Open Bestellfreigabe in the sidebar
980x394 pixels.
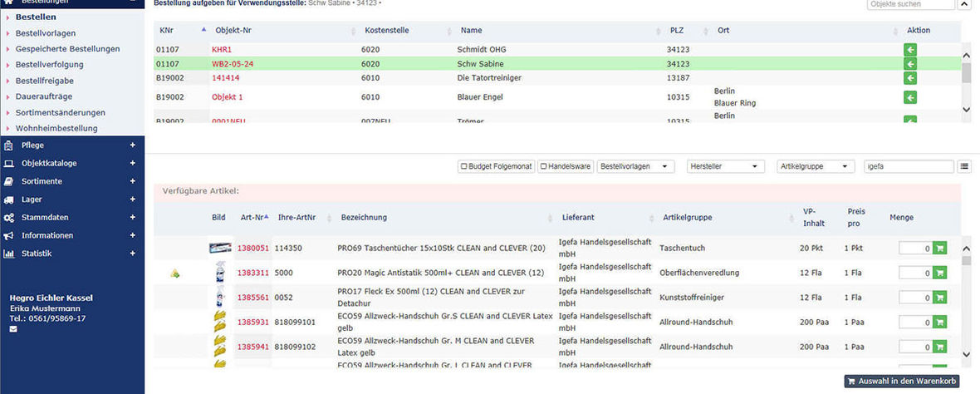click(44, 81)
